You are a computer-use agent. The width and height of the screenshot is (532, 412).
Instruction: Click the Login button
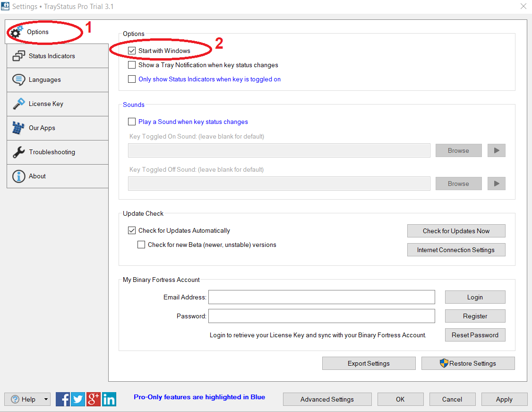coord(475,297)
